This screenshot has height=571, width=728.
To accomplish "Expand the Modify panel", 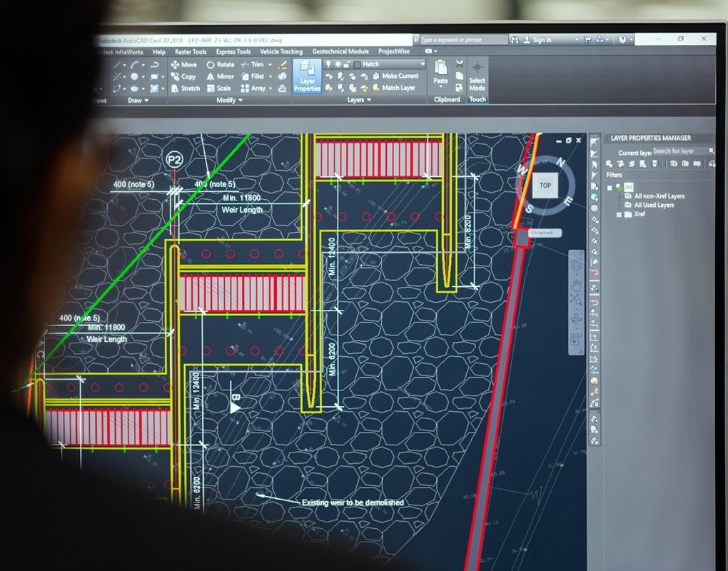I will [x=229, y=100].
